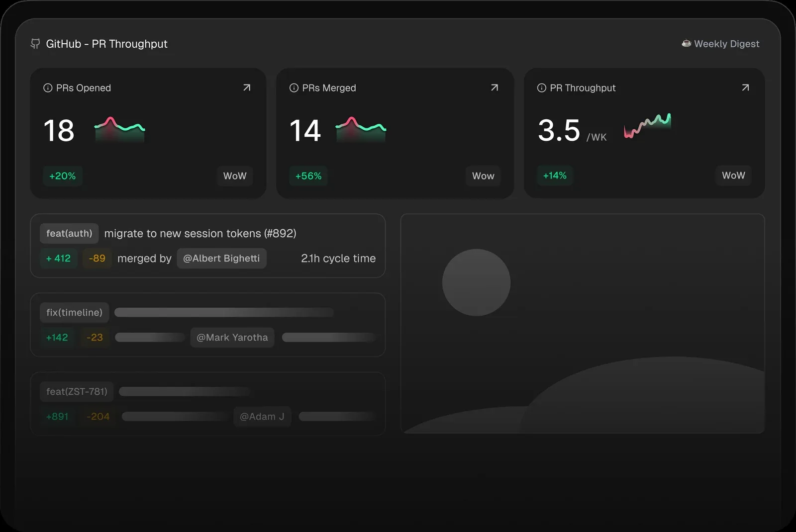Open PRs Merged card arrow icon
796x532 pixels.
coord(495,88)
